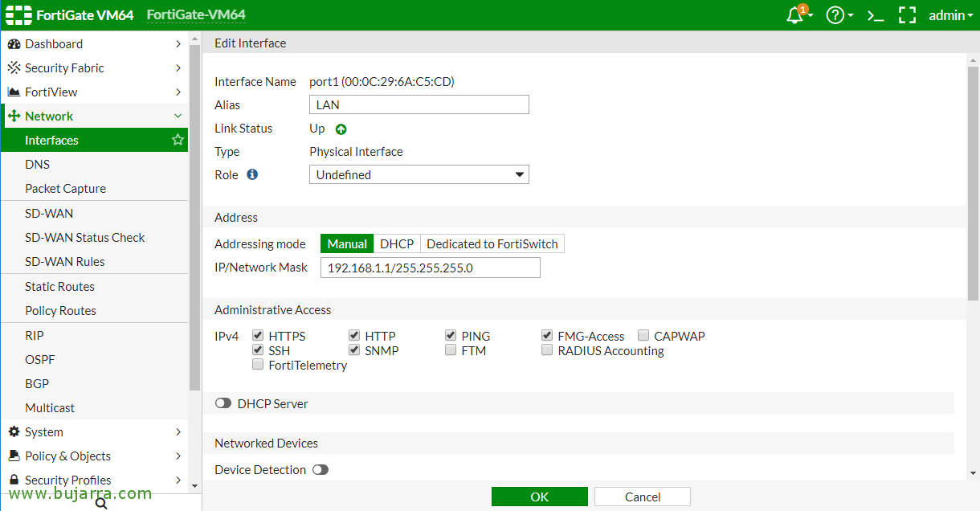Toggle full screen mode icon

(907, 15)
